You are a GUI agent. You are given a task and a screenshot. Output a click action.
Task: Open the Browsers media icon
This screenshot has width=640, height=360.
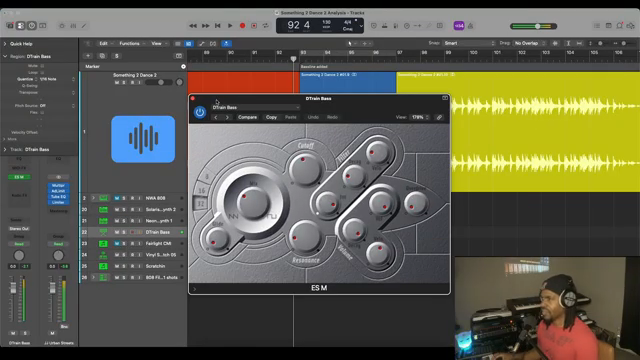coord(631,26)
